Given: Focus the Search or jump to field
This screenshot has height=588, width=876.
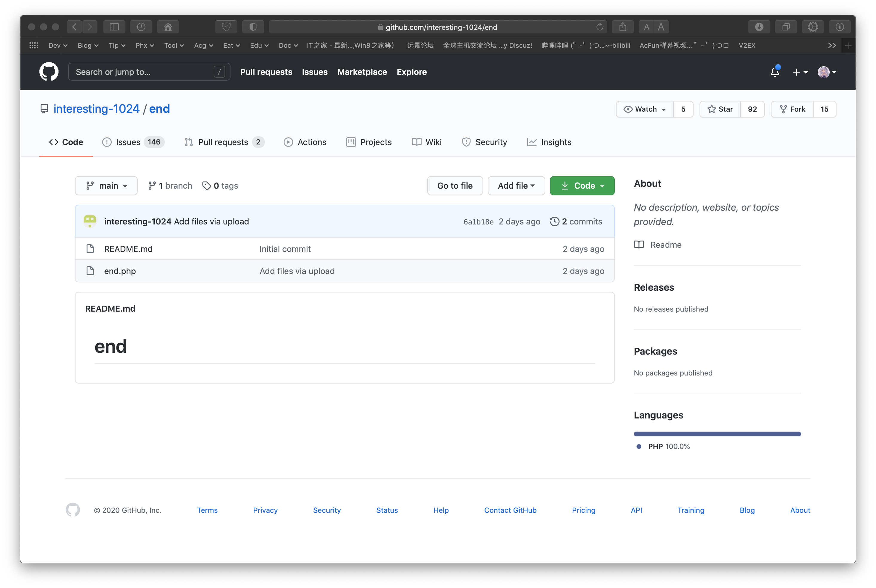Looking at the screenshot, I should tap(142, 72).
